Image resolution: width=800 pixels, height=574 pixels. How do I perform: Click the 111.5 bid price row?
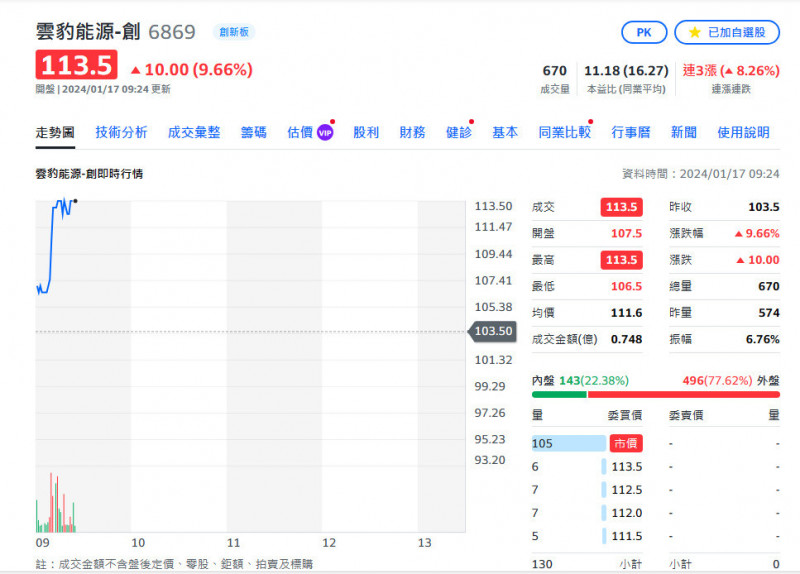pyautogui.click(x=587, y=536)
